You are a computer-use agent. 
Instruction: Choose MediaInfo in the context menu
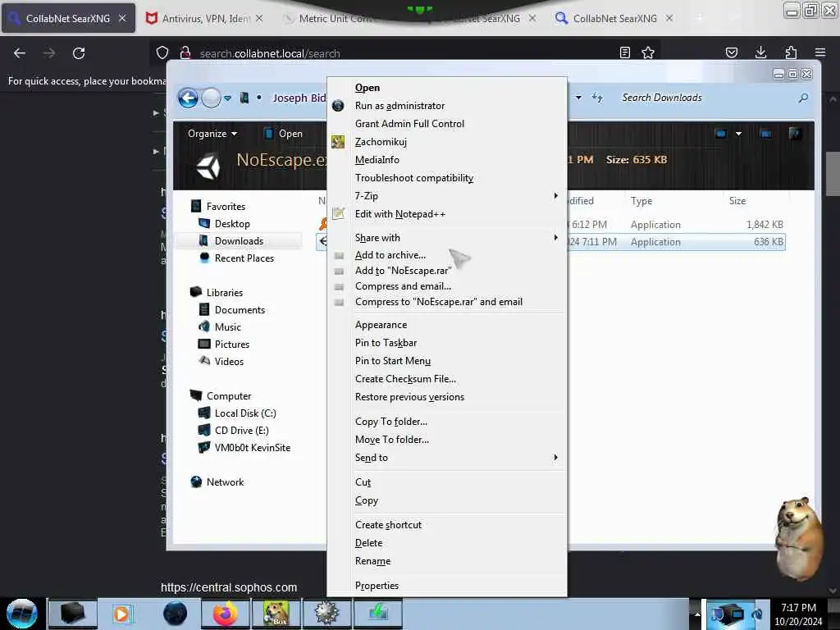(447, 160)
